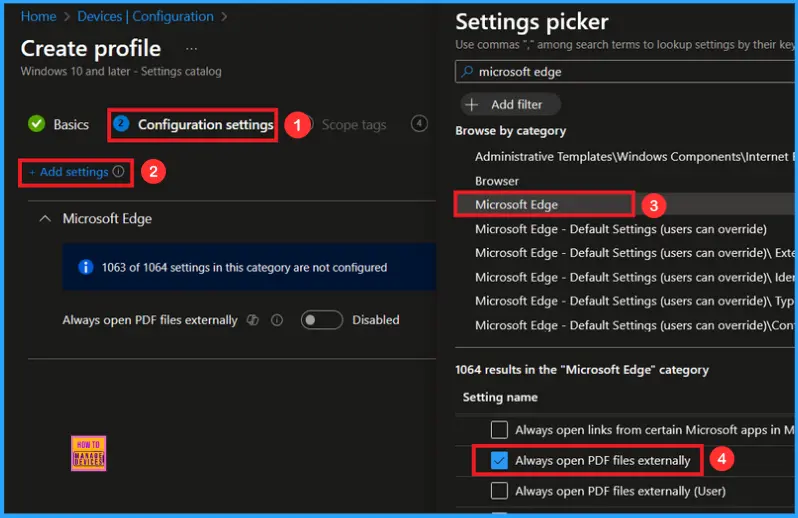
Task: Click the Setting name column header
Action: (x=500, y=397)
